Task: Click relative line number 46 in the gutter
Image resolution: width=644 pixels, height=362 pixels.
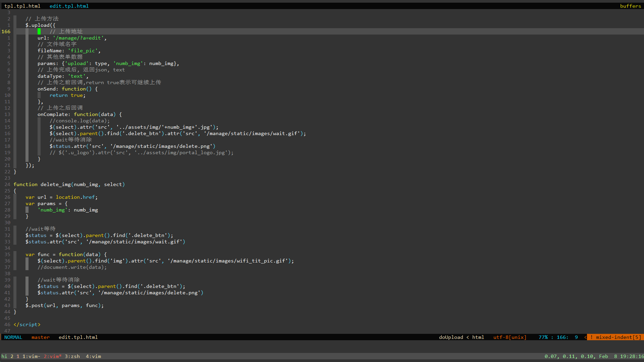Action: point(7,324)
